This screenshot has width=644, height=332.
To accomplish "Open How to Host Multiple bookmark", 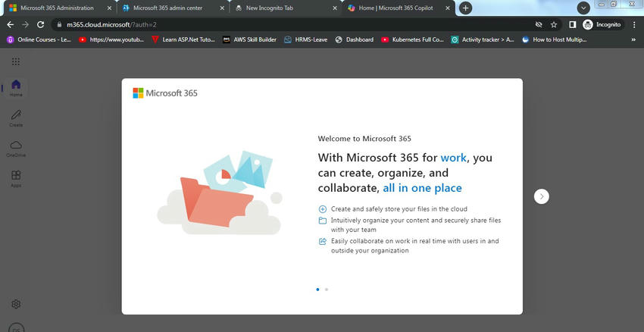I will pyautogui.click(x=555, y=40).
